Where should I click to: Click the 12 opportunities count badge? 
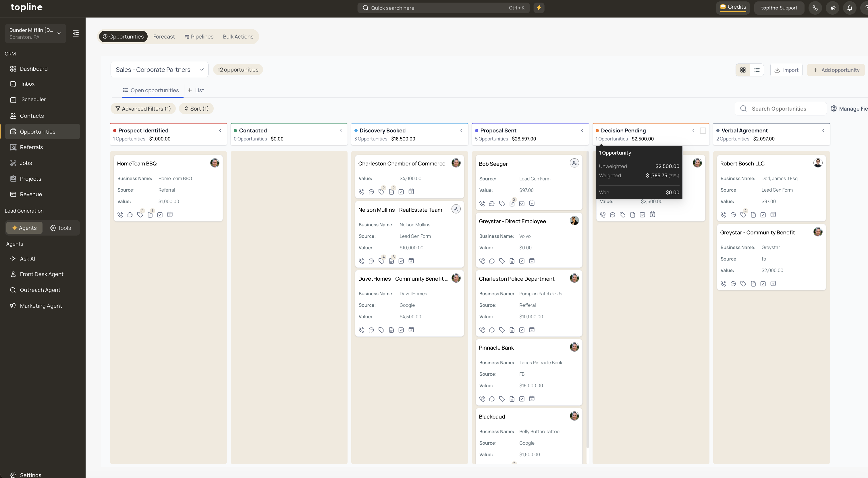pos(238,70)
